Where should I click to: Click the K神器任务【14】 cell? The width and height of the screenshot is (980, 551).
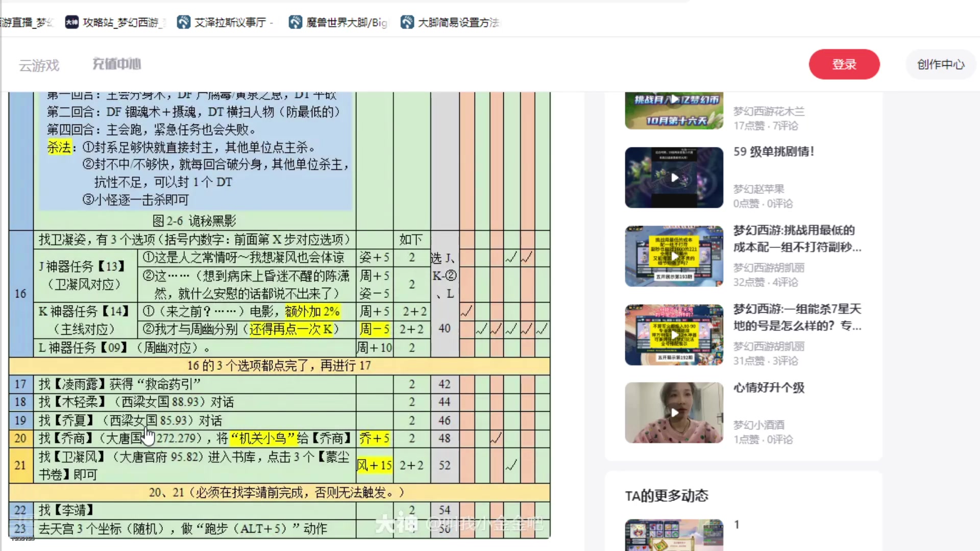(85, 320)
